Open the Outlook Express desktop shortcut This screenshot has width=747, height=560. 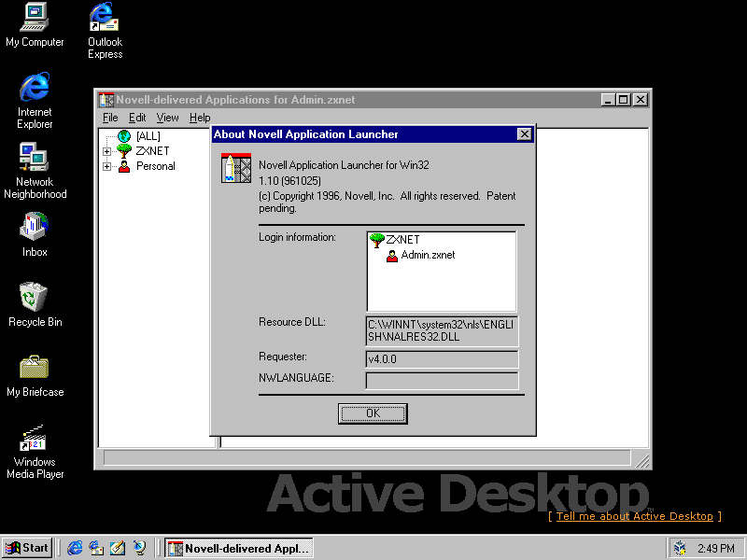click(x=105, y=31)
